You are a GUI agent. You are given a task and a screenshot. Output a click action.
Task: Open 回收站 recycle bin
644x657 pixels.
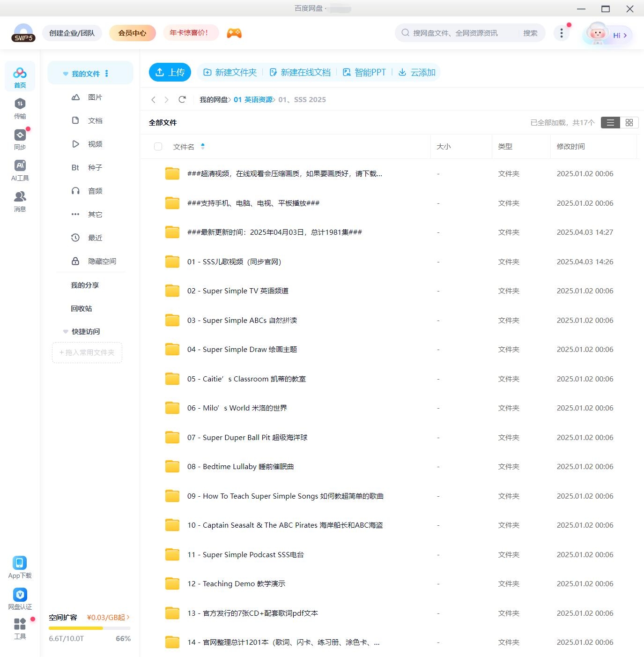click(81, 308)
